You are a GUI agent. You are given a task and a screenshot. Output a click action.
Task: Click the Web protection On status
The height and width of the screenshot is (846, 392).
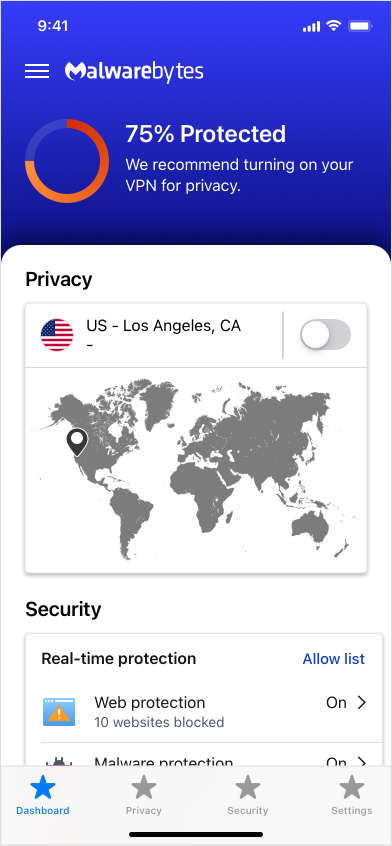336,702
